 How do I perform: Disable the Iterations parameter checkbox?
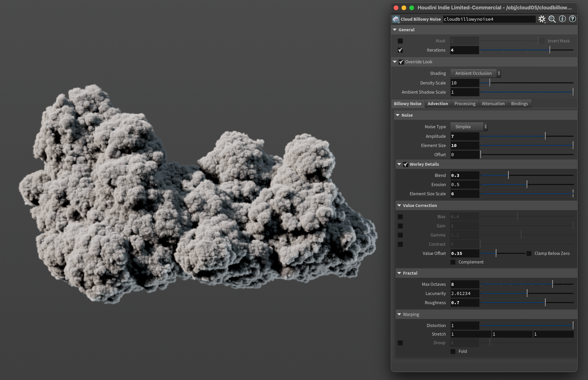pos(400,50)
